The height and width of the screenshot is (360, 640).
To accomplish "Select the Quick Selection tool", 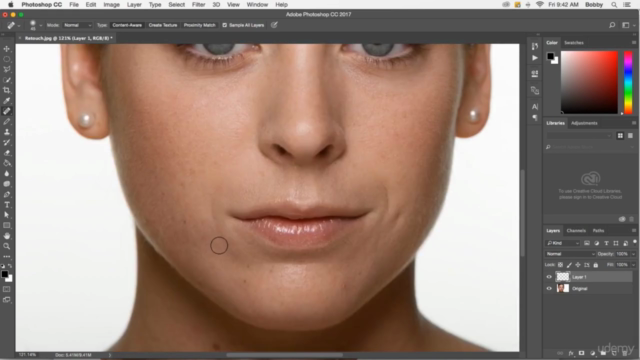I will [7, 80].
